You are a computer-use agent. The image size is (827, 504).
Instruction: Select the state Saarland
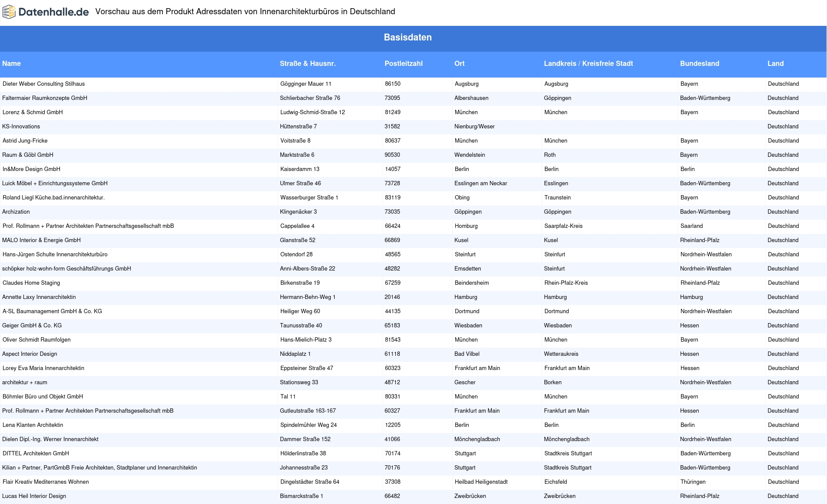point(692,226)
